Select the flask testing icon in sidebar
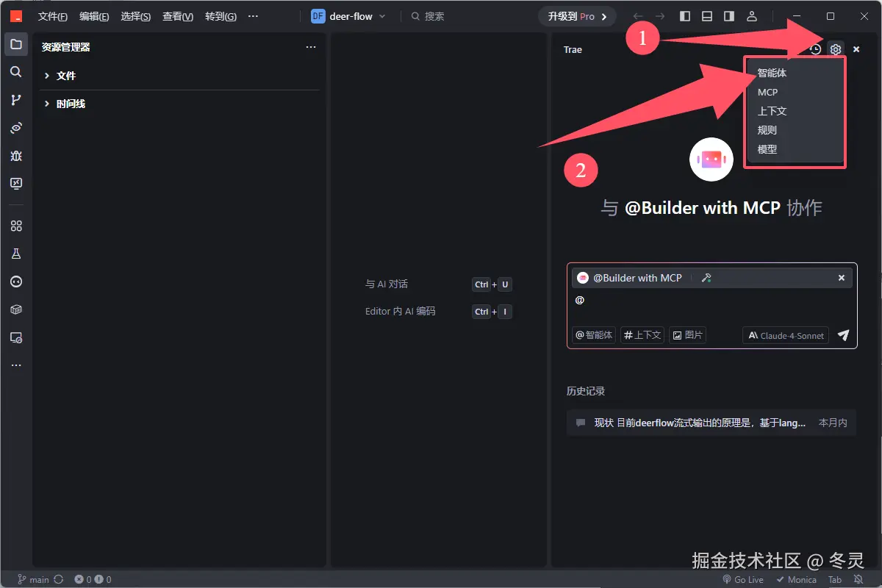Image resolution: width=882 pixels, height=588 pixels. [16, 254]
